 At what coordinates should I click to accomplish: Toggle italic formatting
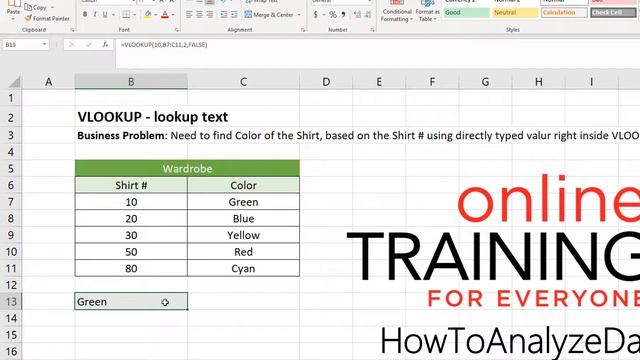pyautogui.click(x=95, y=15)
